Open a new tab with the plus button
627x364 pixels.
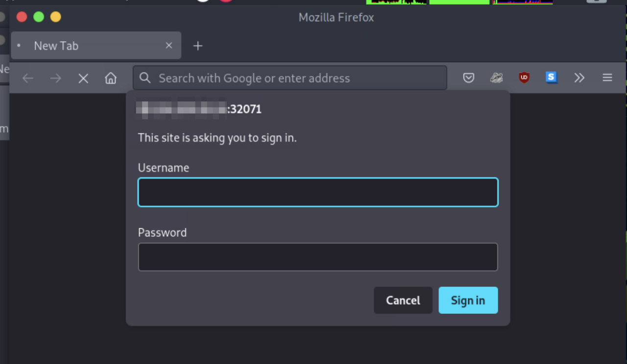coord(198,46)
